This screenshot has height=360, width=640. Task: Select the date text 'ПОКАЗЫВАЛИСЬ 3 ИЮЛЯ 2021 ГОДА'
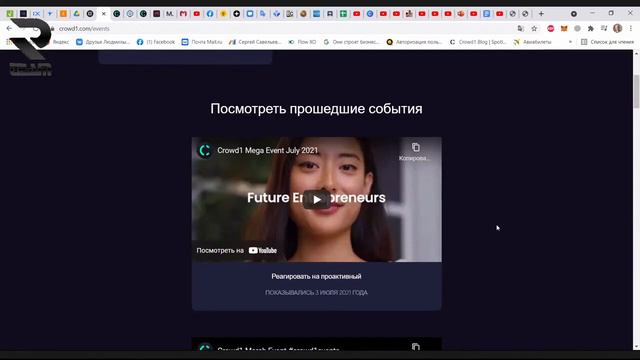[316, 293]
